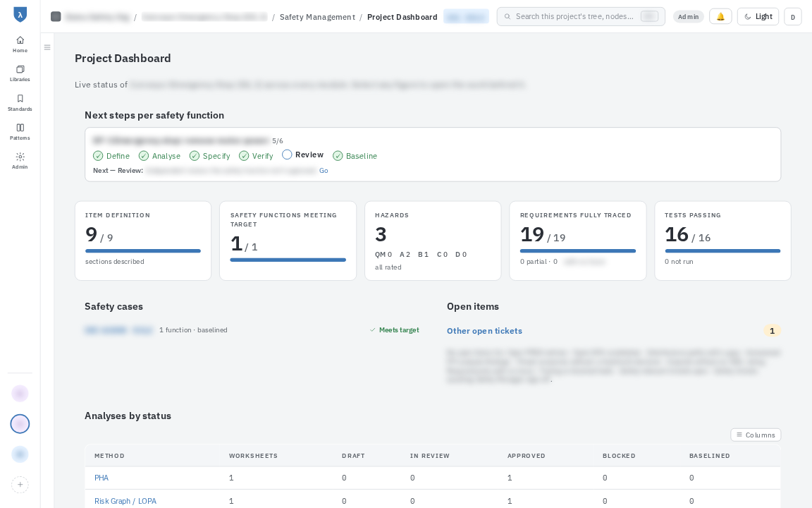Click the Review step label
This screenshot has height=508, width=812.
click(x=309, y=155)
